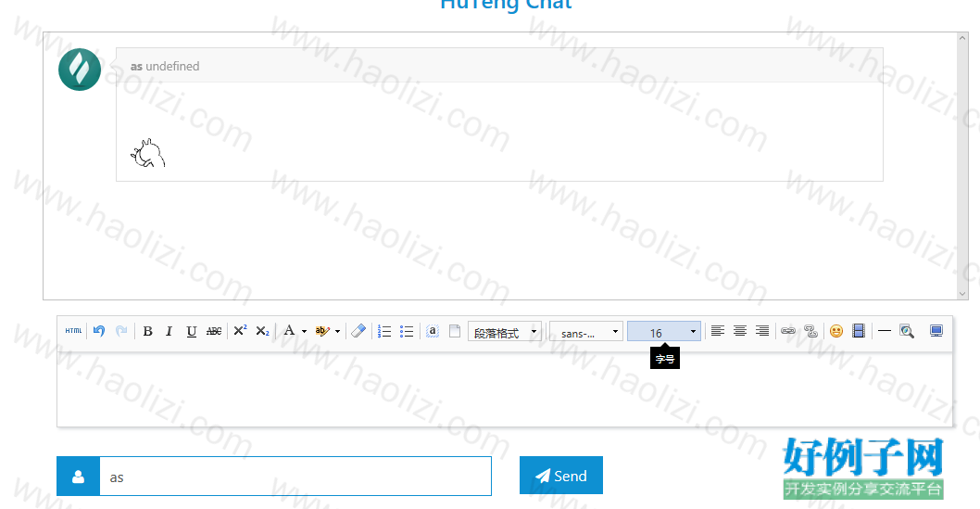
Task: Center align the text
Action: point(740,331)
